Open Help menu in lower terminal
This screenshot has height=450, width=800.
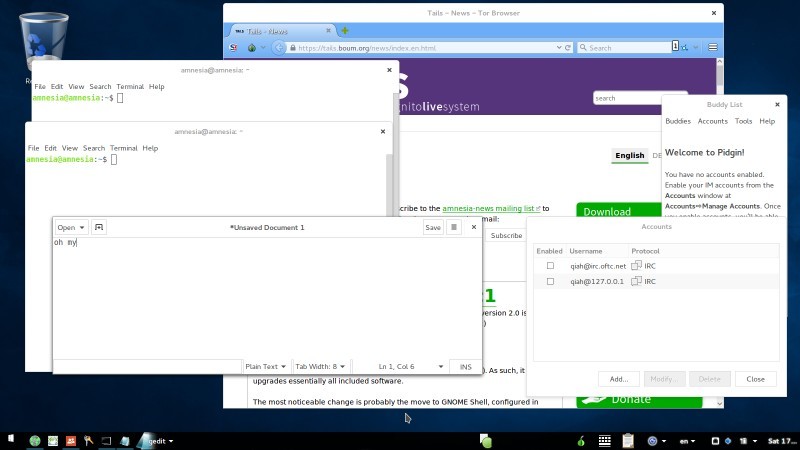tap(150, 148)
